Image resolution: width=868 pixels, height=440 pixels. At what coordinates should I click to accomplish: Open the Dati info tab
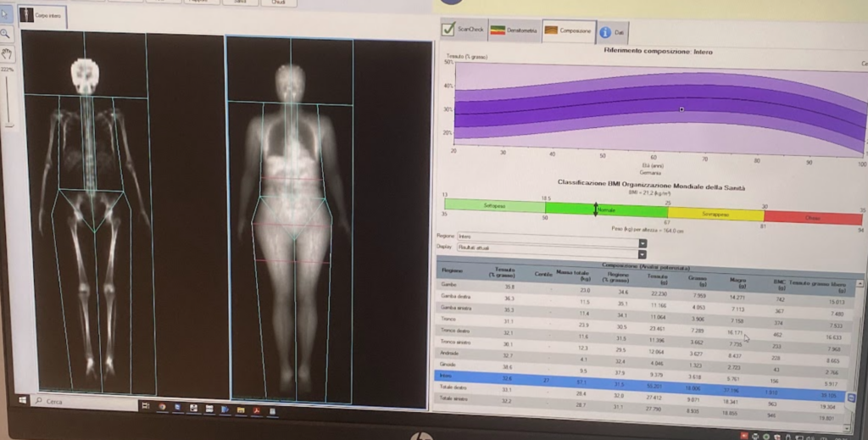tap(612, 33)
